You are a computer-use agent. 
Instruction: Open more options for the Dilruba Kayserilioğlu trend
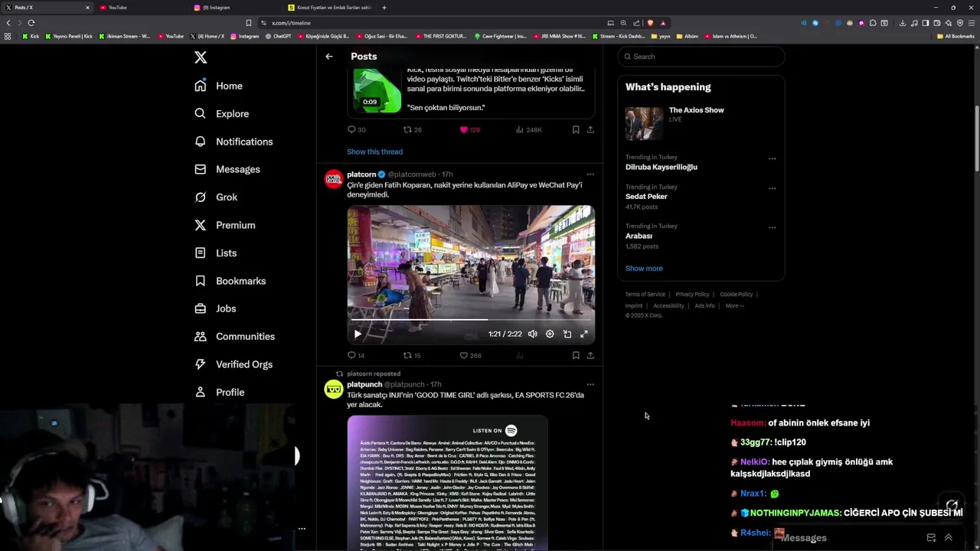pyautogui.click(x=772, y=159)
